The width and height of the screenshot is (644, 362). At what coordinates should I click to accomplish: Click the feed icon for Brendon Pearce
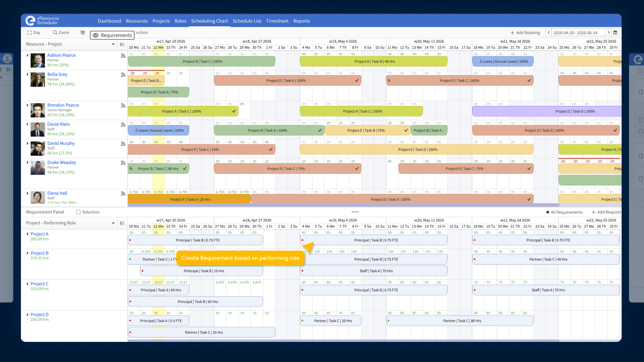click(123, 106)
